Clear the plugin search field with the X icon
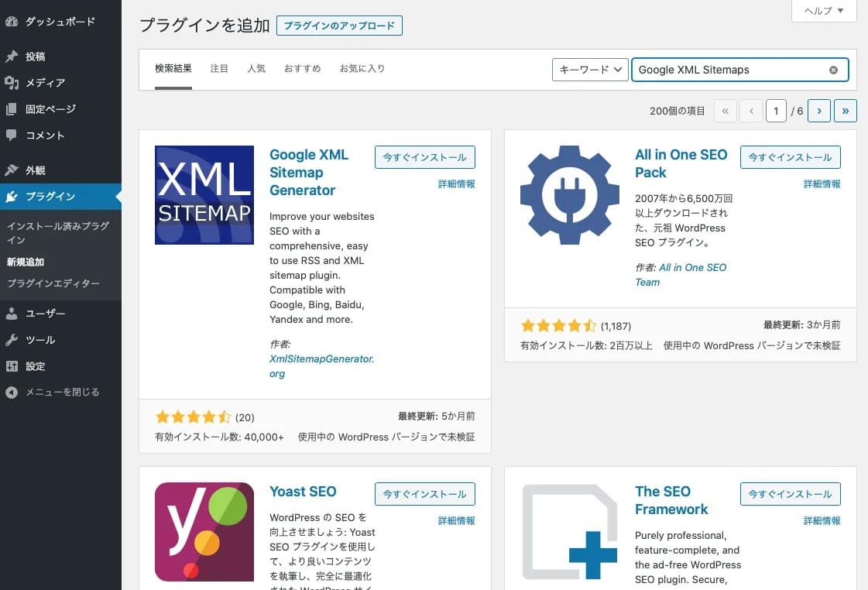868x590 pixels. tap(833, 70)
